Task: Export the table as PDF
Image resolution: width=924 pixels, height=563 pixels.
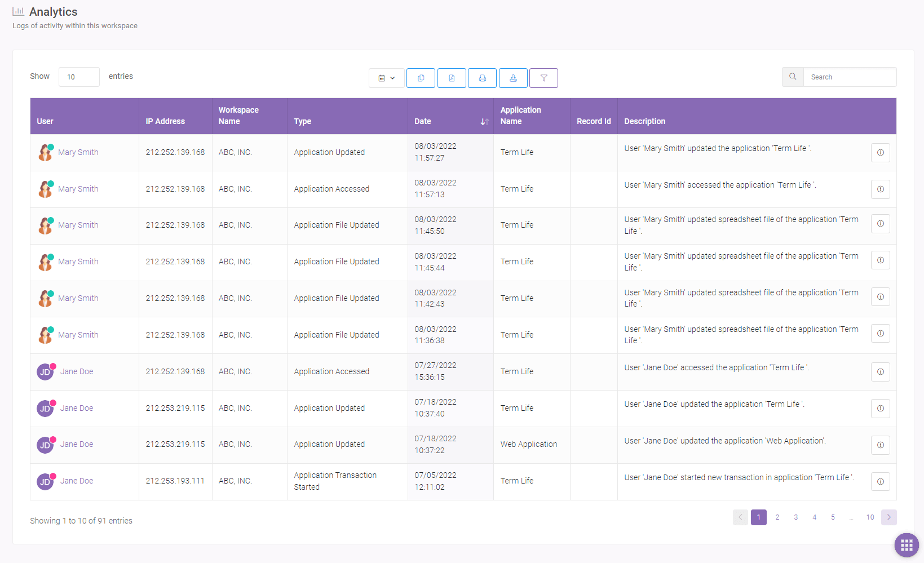Action: 452,78
